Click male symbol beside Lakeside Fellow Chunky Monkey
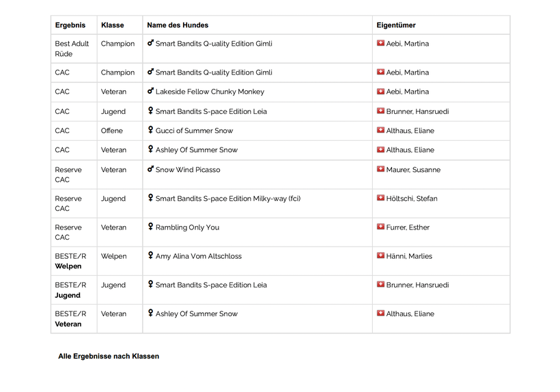560x392 pixels. tap(150, 92)
